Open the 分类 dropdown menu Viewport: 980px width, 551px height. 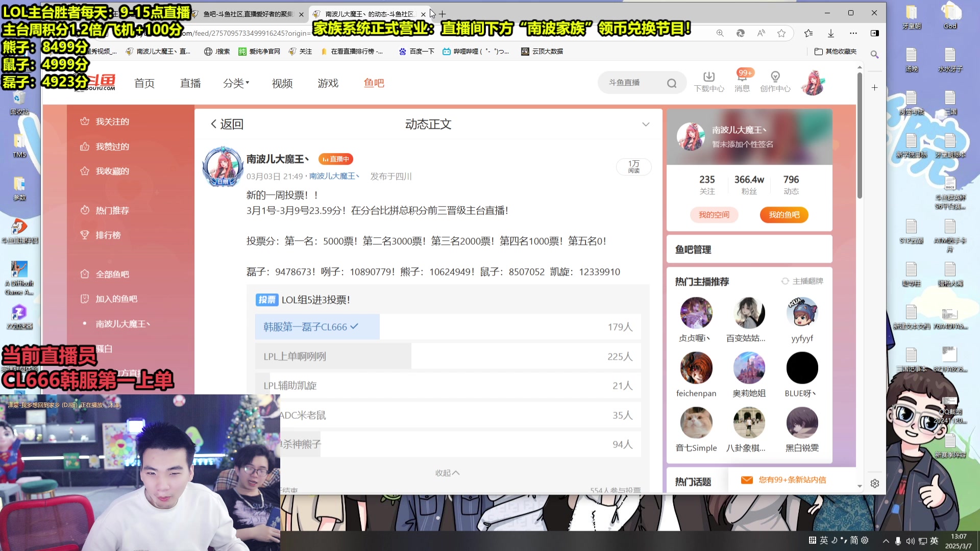point(236,83)
